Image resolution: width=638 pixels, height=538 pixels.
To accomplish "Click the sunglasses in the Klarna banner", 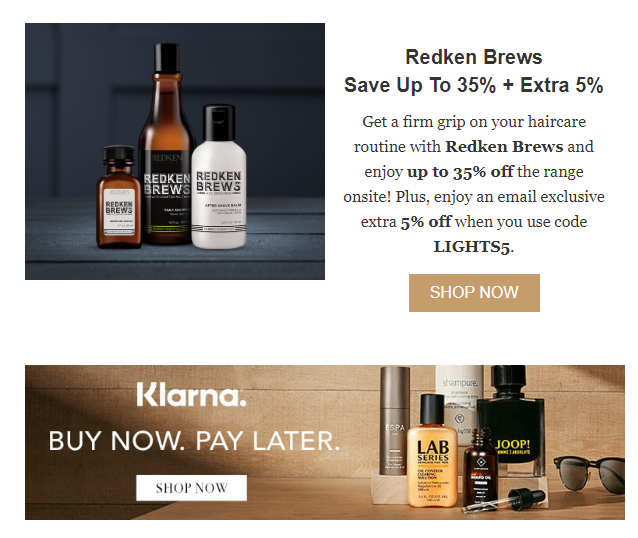I will click(x=590, y=474).
